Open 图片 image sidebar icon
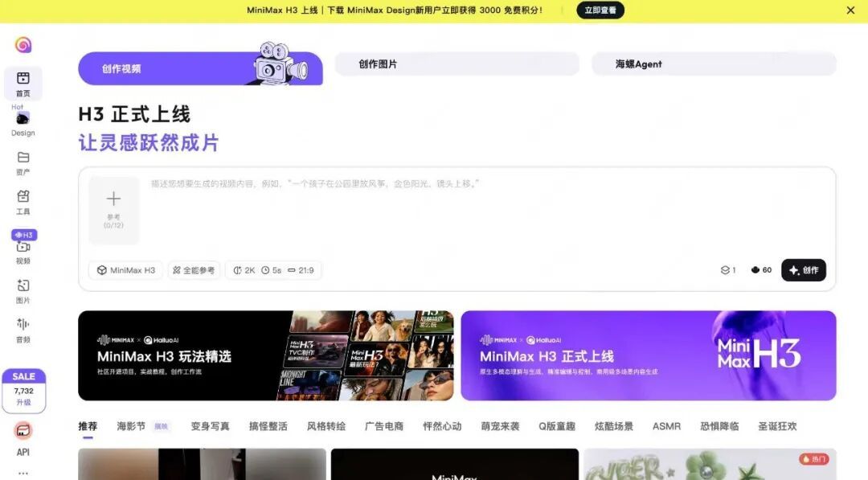Screen dimensions: 868x480 (x=23, y=292)
